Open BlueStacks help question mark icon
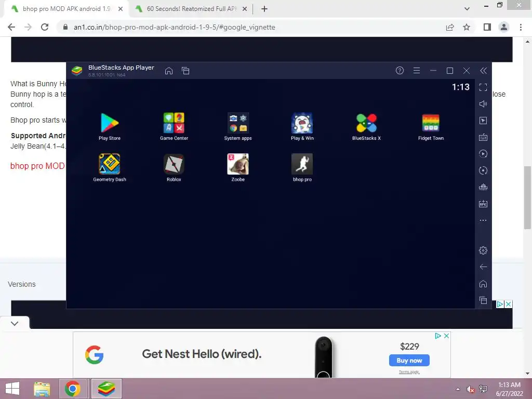532x399 pixels. 400,70
